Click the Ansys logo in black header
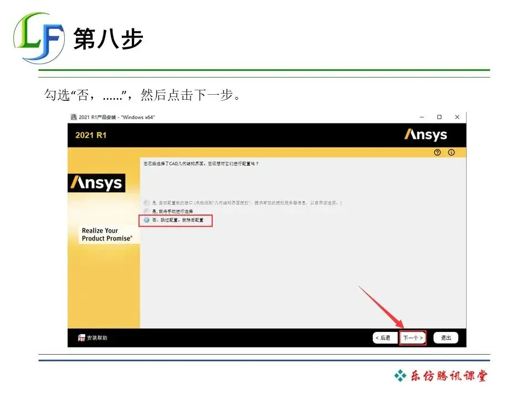 click(x=426, y=135)
